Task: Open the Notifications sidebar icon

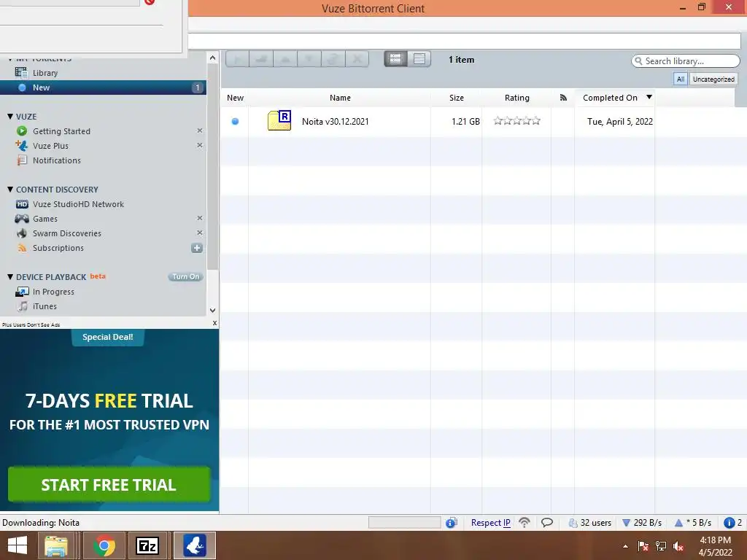Action: 22,160
